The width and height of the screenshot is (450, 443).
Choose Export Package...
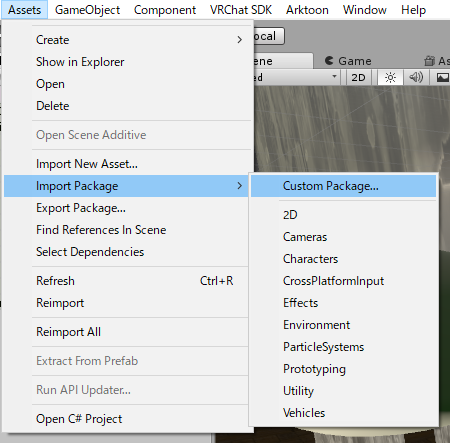click(x=126, y=208)
